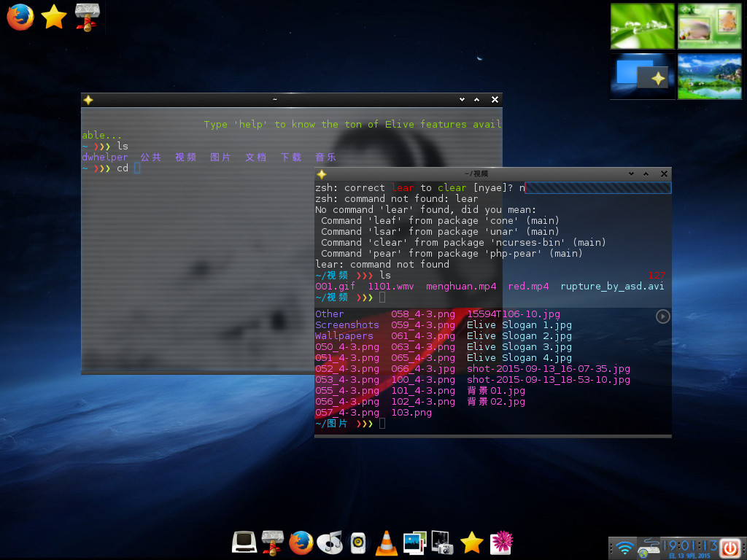Click the '视频' folder name in the ~ terminal listing
Image resolution: width=747 pixels, height=560 pixels.
(x=186, y=157)
